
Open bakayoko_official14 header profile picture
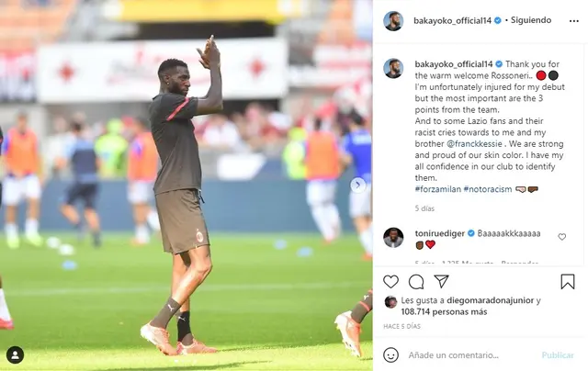pyautogui.click(x=393, y=20)
